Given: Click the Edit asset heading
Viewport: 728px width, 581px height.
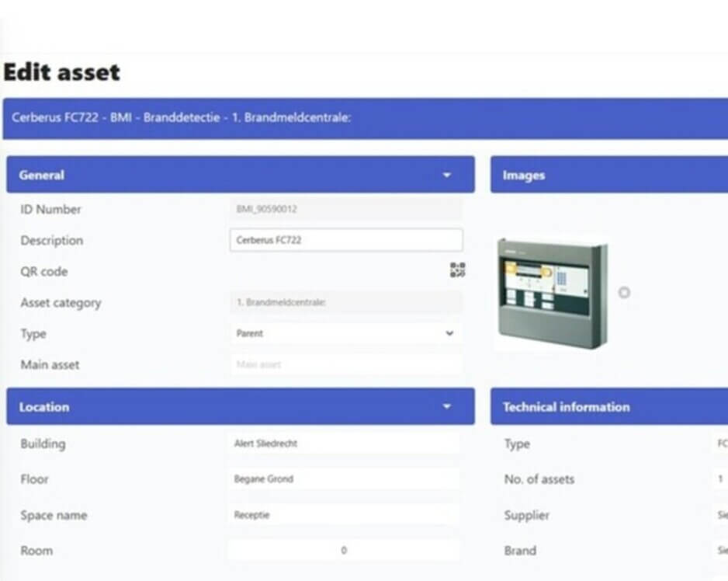Looking at the screenshot, I should (61, 71).
